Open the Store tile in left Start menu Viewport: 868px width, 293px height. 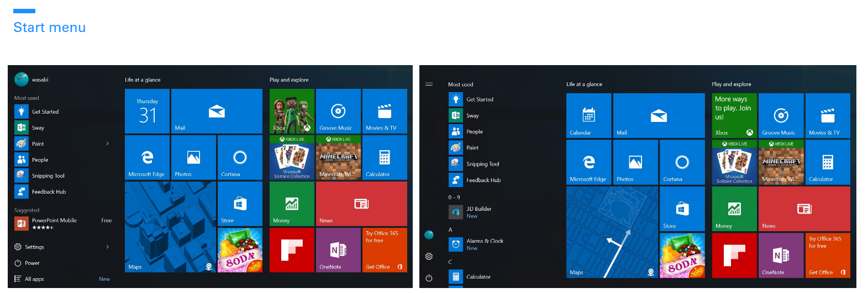(240, 204)
